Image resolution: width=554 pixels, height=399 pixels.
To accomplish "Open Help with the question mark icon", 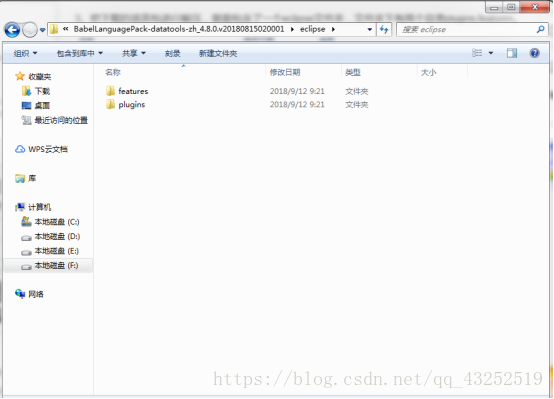I will [x=535, y=53].
